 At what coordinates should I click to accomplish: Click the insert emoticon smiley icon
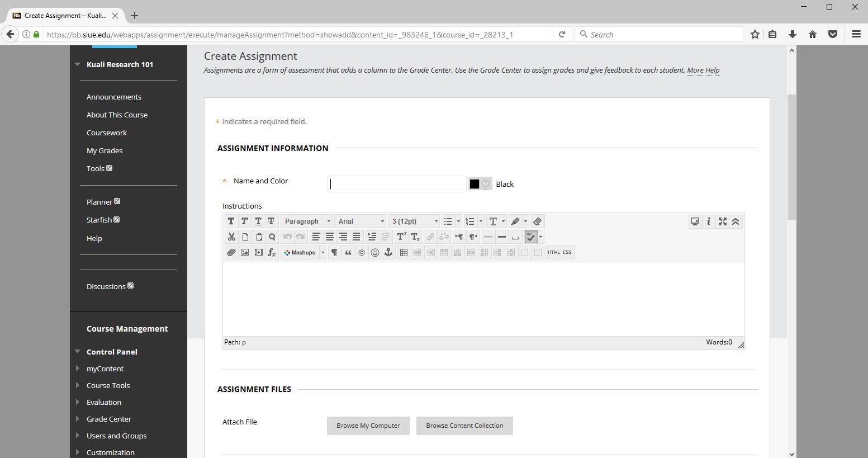pyautogui.click(x=375, y=253)
